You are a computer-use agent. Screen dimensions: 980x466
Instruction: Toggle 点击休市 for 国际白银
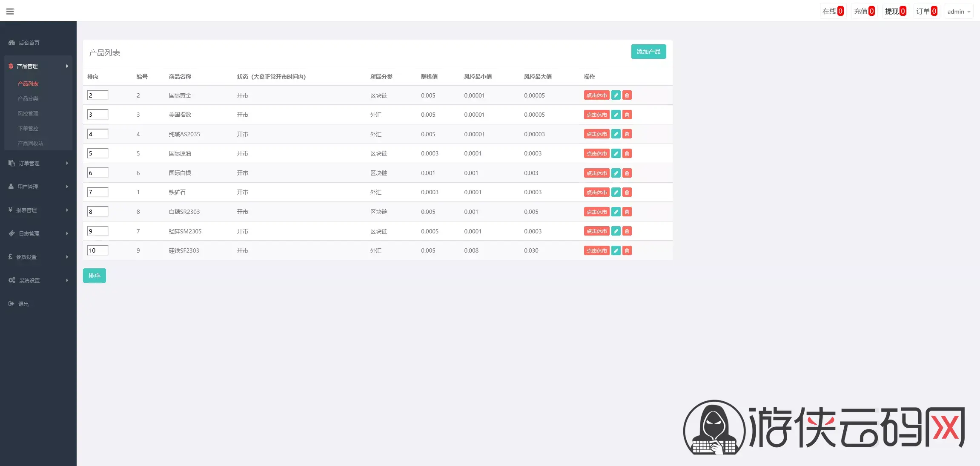pos(596,173)
